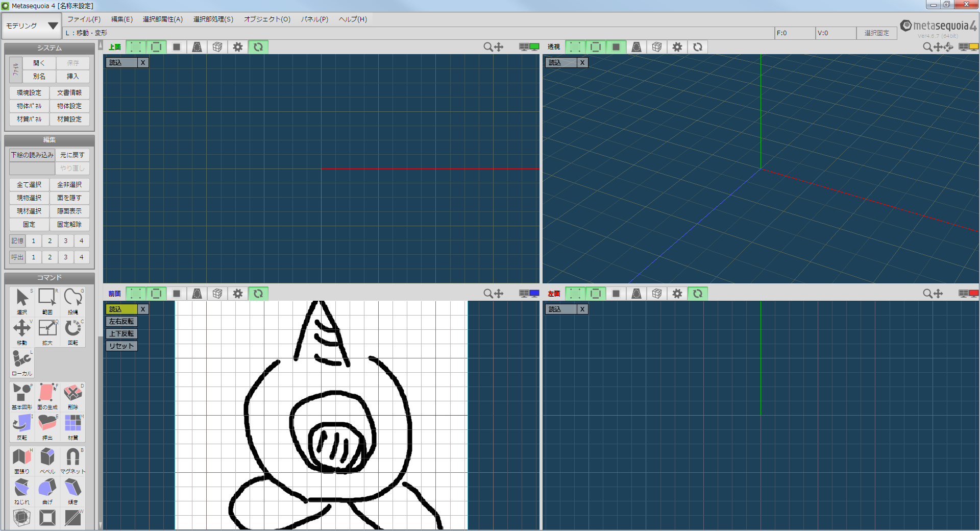Screen dimensions: 980x531
Task: Toggle dotted-square point display in 前面 view
Action: pos(136,294)
